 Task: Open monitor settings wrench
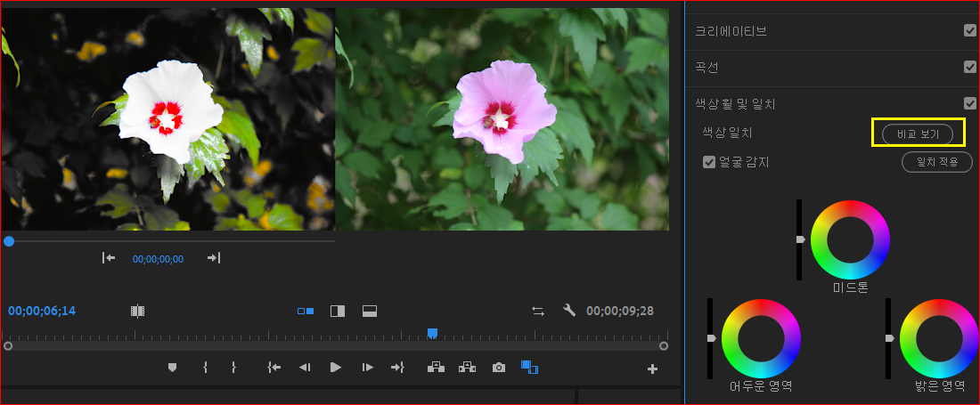pyautogui.click(x=568, y=310)
